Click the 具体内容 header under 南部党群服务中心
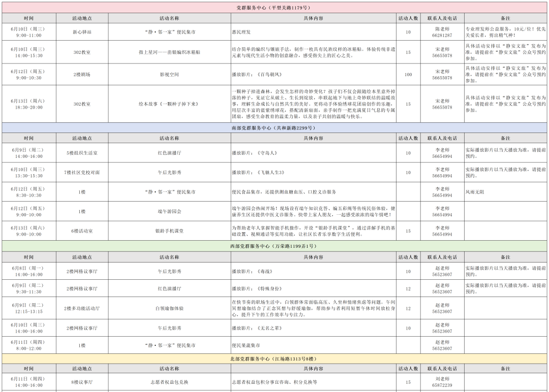 [x=313, y=138]
